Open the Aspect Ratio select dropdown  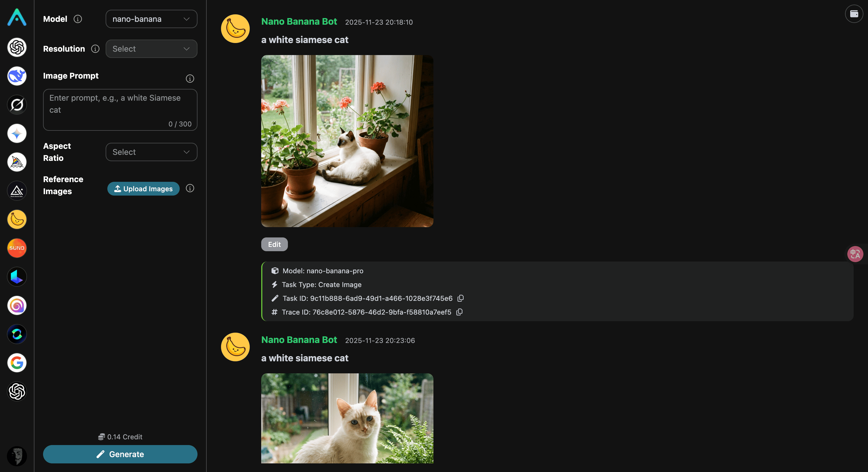pyautogui.click(x=151, y=152)
